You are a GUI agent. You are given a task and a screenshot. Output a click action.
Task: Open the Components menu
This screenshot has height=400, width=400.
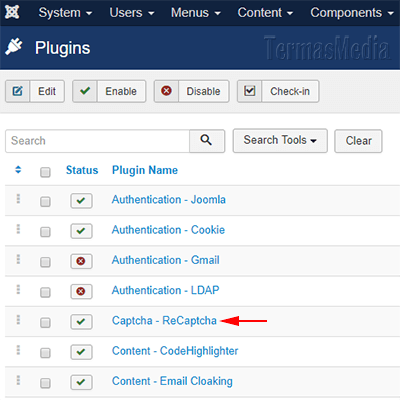(x=352, y=13)
